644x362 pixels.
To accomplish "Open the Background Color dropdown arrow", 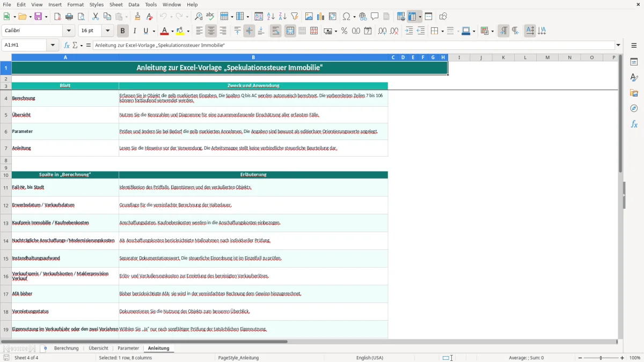I will click(188, 31).
